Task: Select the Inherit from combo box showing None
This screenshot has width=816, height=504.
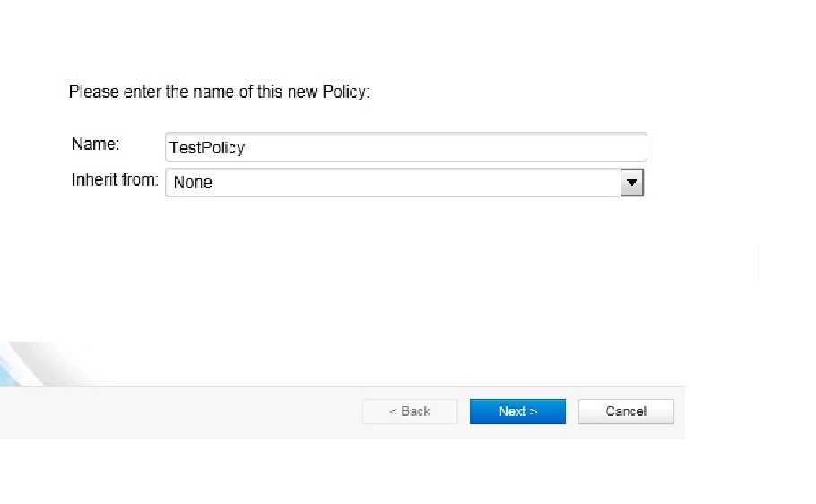Action: (395, 183)
